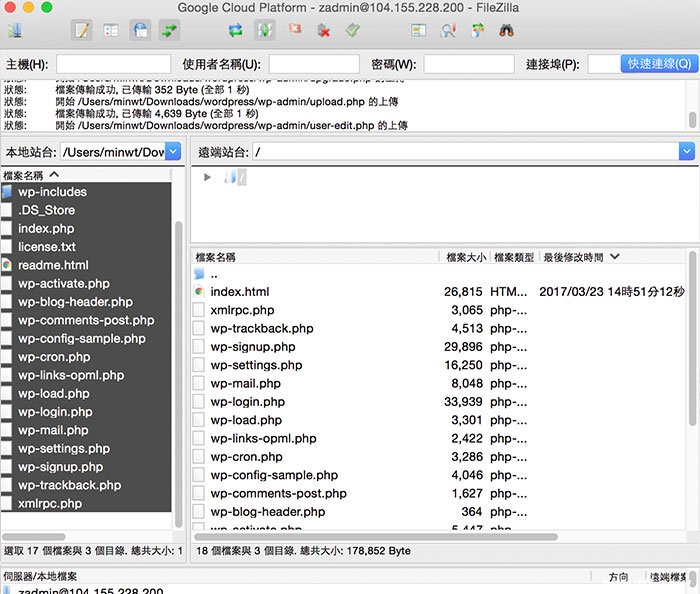The height and width of the screenshot is (594, 700).
Task: Click the 連接埠(P) port field
Action: pyautogui.click(x=604, y=64)
